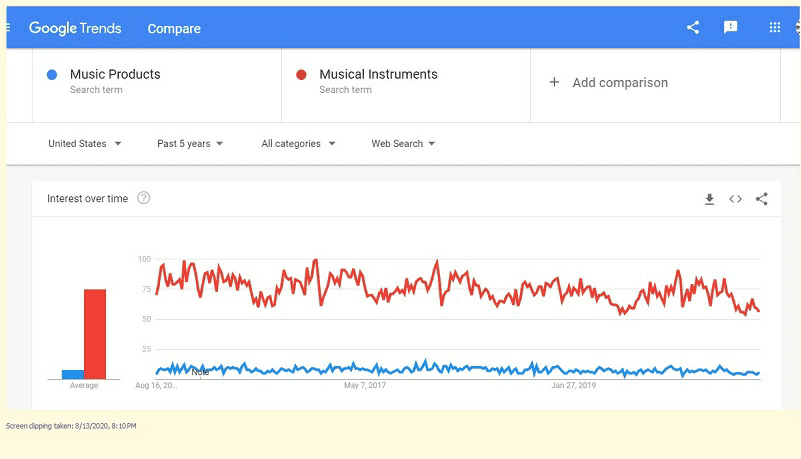Edit the Musical Instruments search term

click(379, 74)
